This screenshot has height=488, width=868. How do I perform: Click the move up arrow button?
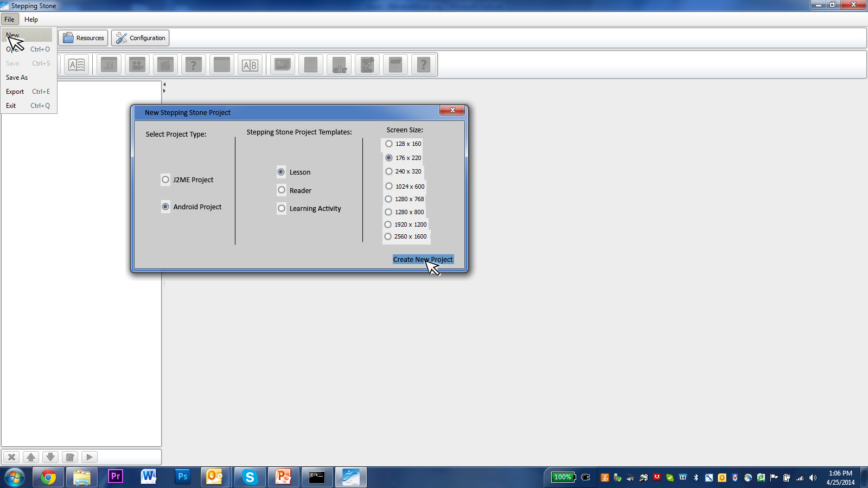[31, 457]
